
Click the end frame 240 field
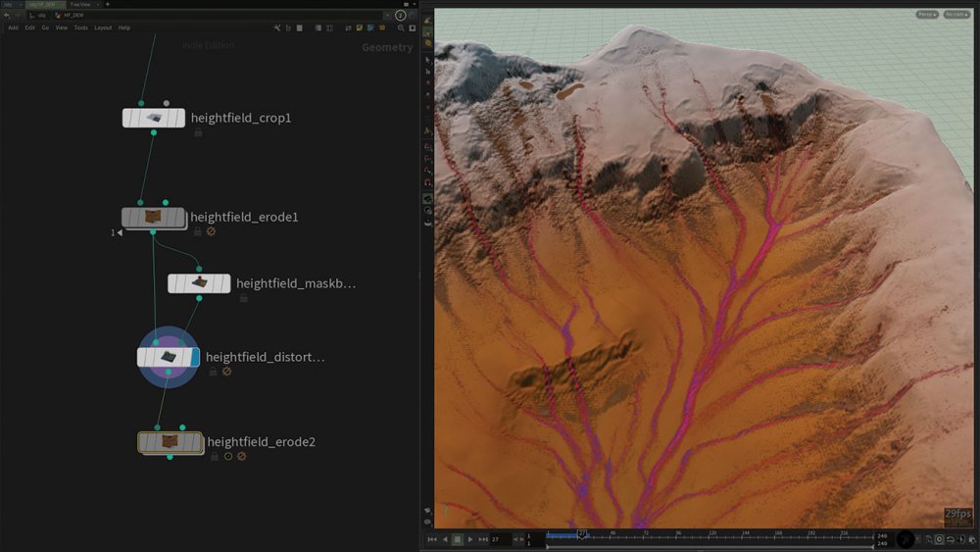pos(883,535)
